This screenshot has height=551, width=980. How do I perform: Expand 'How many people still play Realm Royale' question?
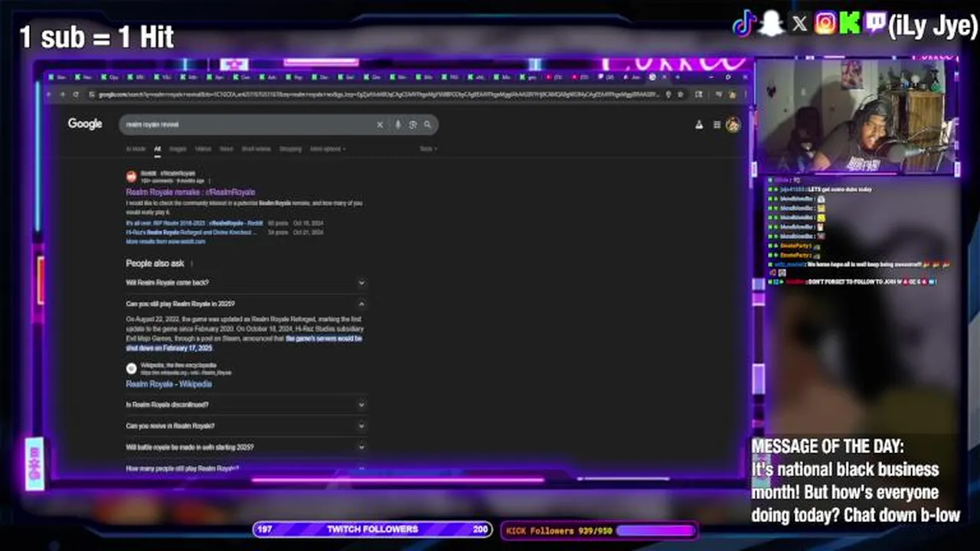coord(246,468)
